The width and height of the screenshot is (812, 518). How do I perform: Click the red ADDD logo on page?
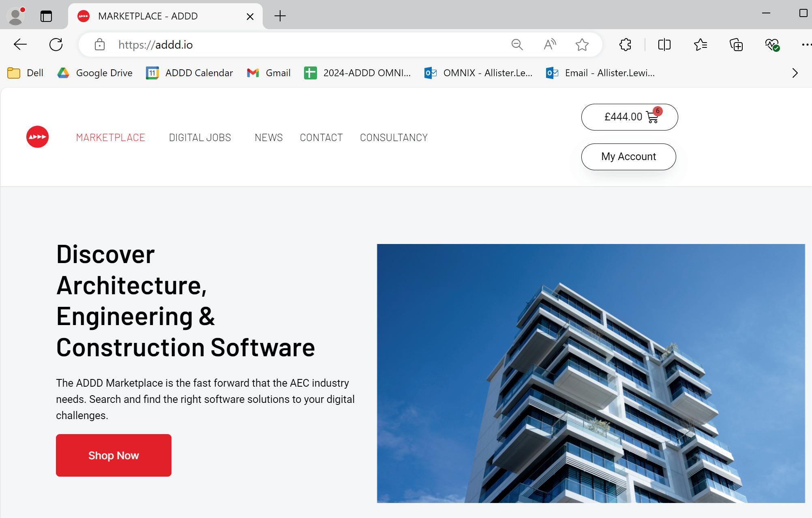(37, 137)
